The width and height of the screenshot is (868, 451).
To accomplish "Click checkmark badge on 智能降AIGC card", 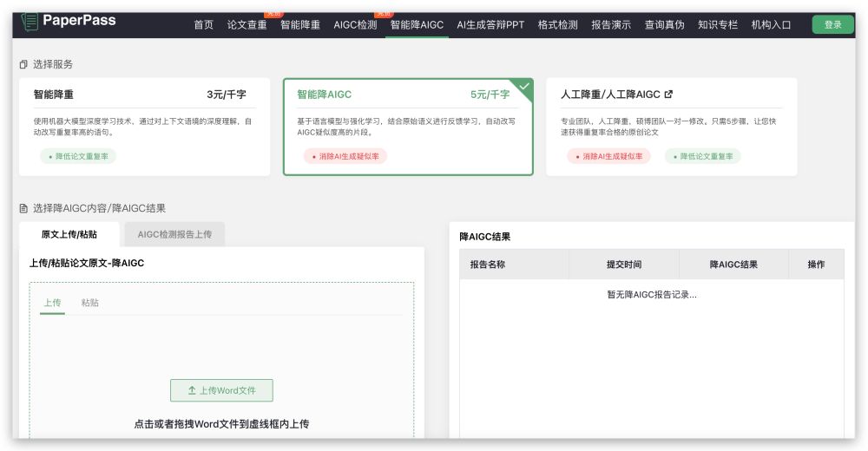I will [523, 87].
